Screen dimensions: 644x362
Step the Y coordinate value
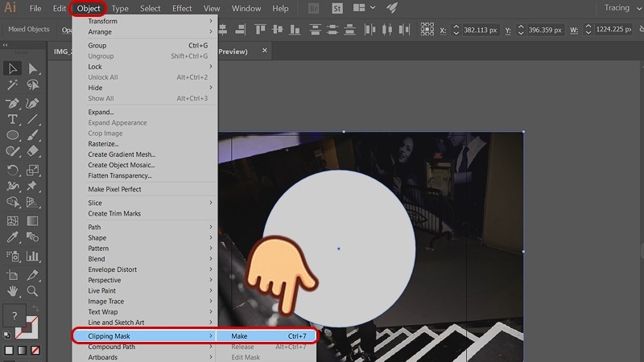click(521, 30)
